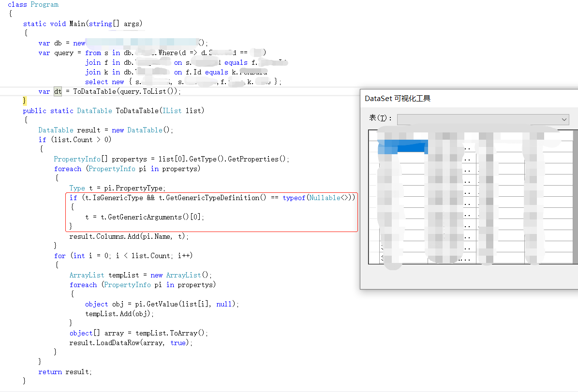This screenshot has height=392, width=578.
Task: Click "static void Main(string[] args)" line
Action: [x=83, y=24]
